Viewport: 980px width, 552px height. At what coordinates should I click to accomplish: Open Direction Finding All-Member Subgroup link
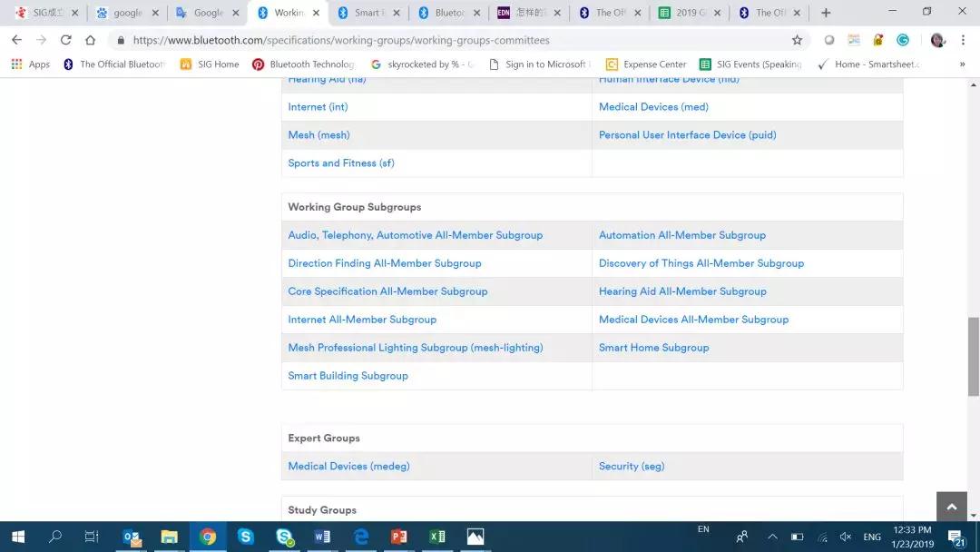point(384,263)
